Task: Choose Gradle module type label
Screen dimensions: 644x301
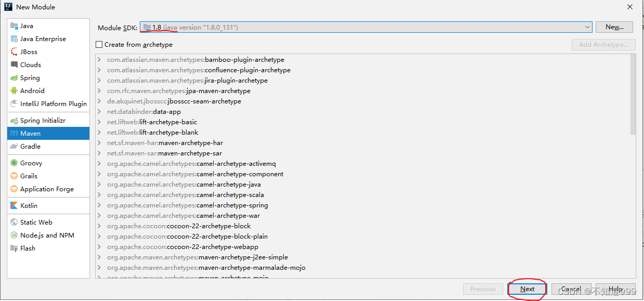Action: (x=30, y=147)
